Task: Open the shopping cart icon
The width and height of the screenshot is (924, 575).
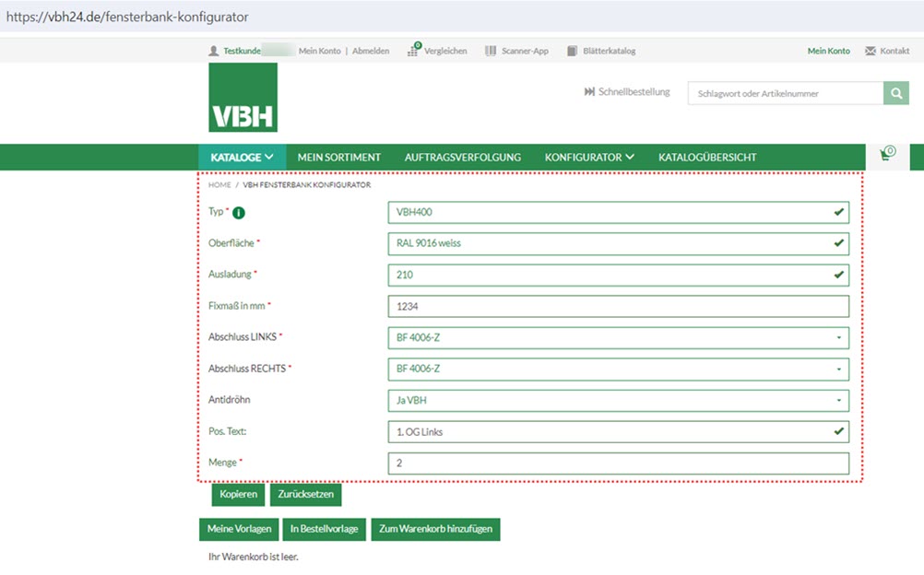Action: (887, 154)
